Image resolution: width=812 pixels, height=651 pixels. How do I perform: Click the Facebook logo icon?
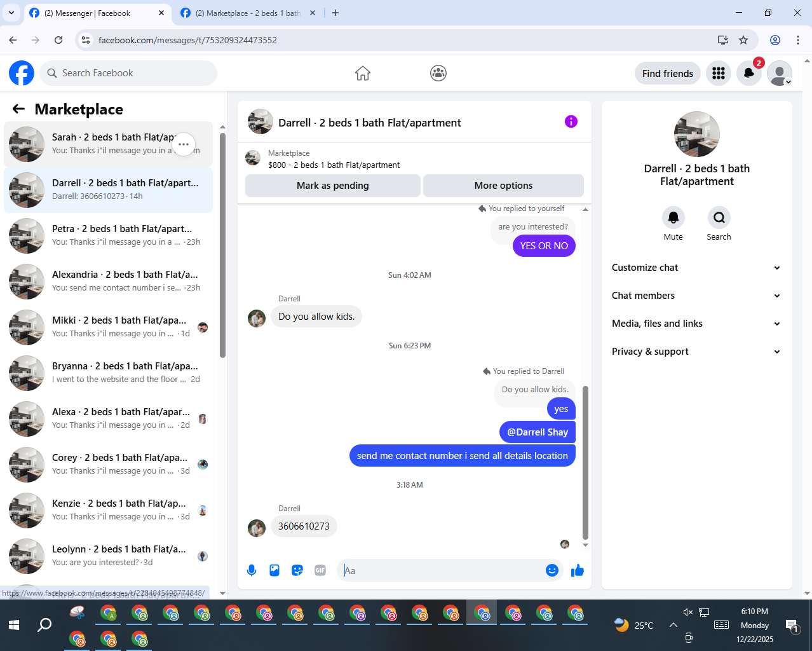coord(22,73)
